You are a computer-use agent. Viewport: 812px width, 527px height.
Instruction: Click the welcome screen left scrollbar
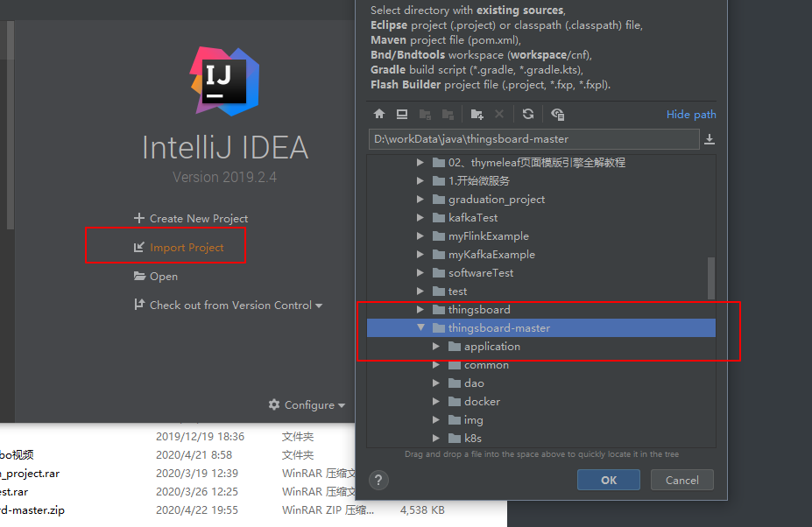pos(10,124)
